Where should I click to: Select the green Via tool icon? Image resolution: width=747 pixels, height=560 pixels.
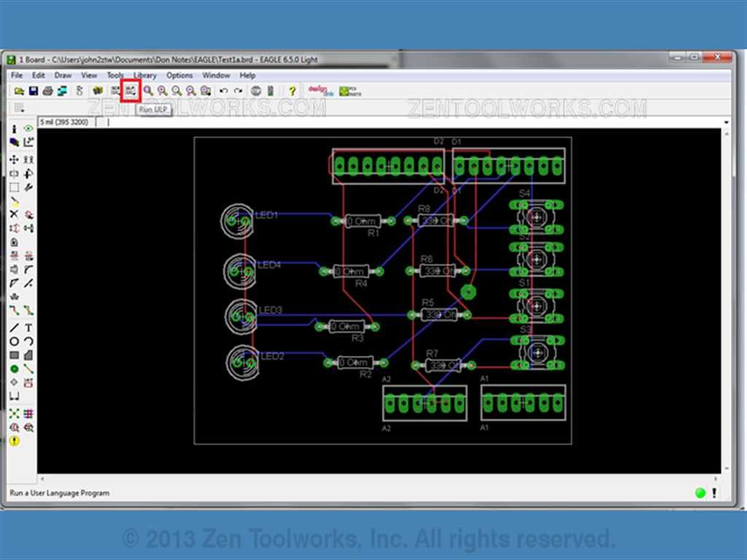pos(15,368)
